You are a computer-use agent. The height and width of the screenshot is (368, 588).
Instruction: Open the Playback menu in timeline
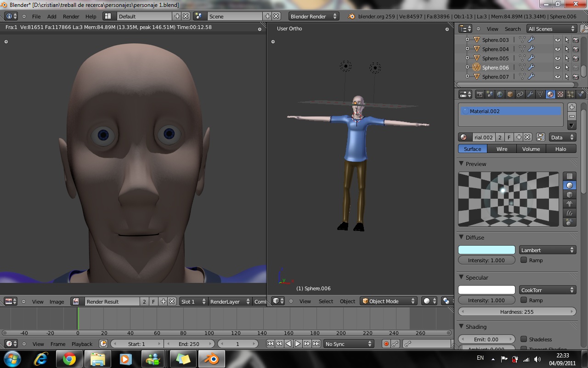(x=82, y=344)
